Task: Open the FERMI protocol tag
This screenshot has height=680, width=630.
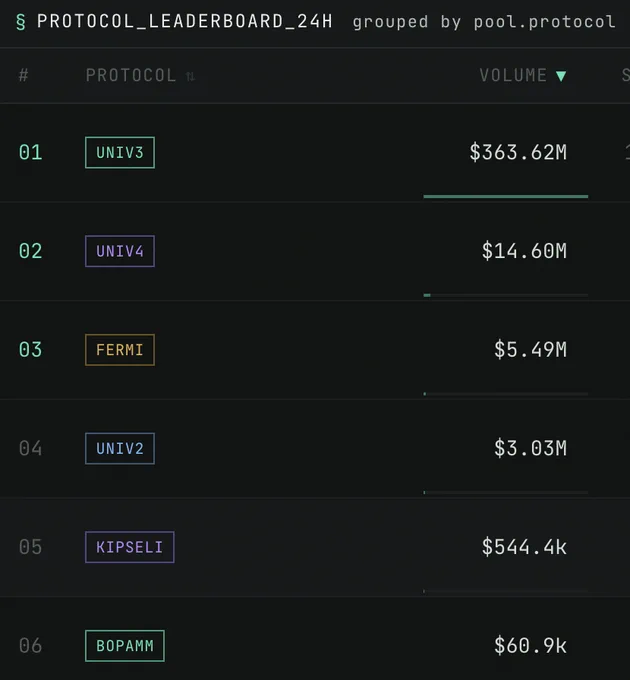Action: (x=120, y=350)
